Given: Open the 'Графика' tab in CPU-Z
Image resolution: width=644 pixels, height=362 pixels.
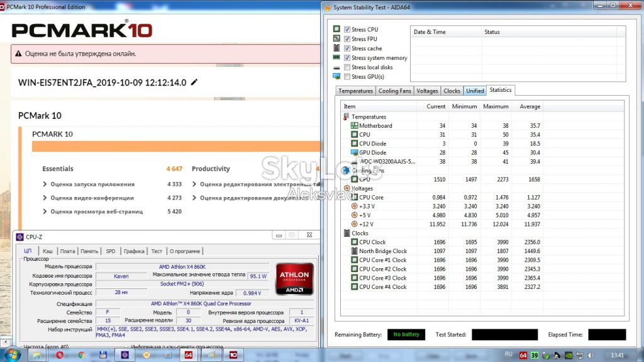Looking at the screenshot, I should click(135, 251).
